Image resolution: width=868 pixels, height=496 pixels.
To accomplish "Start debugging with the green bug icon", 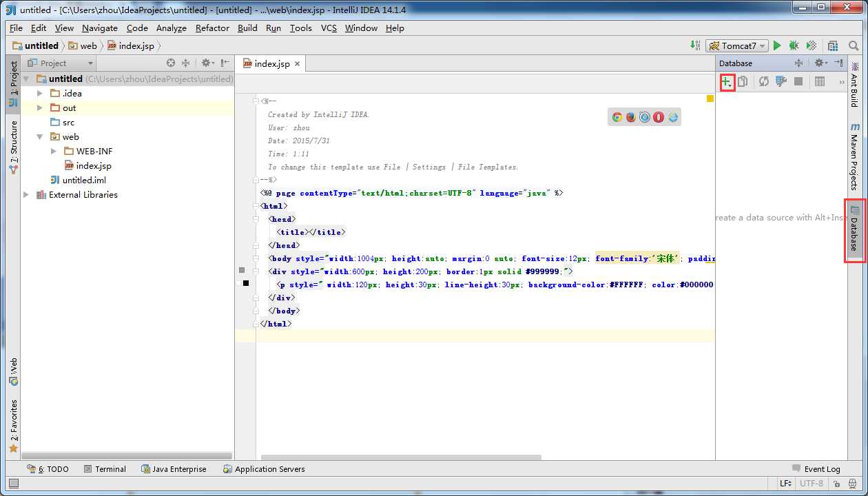I will pyautogui.click(x=794, y=45).
